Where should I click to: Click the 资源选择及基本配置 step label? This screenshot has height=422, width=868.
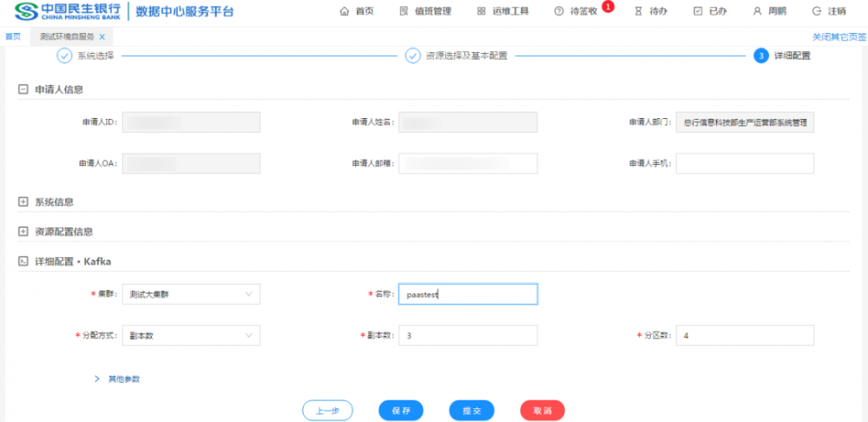pos(467,56)
